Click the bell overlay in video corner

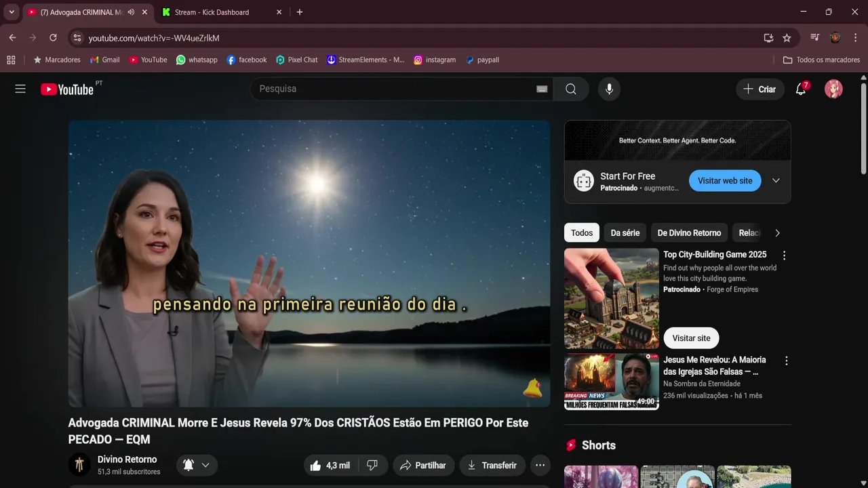click(532, 388)
